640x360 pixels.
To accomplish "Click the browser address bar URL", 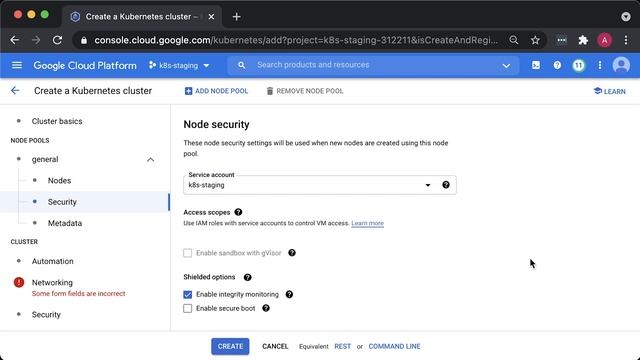I will (x=296, y=40).
